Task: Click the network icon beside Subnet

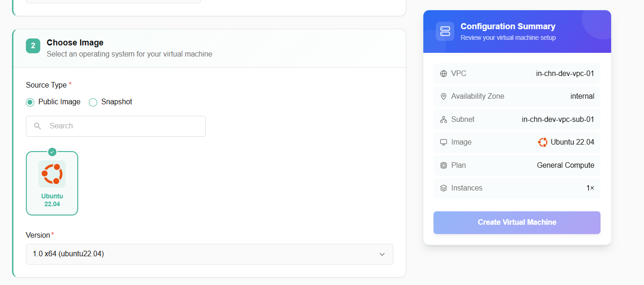Action: [444, 120]
